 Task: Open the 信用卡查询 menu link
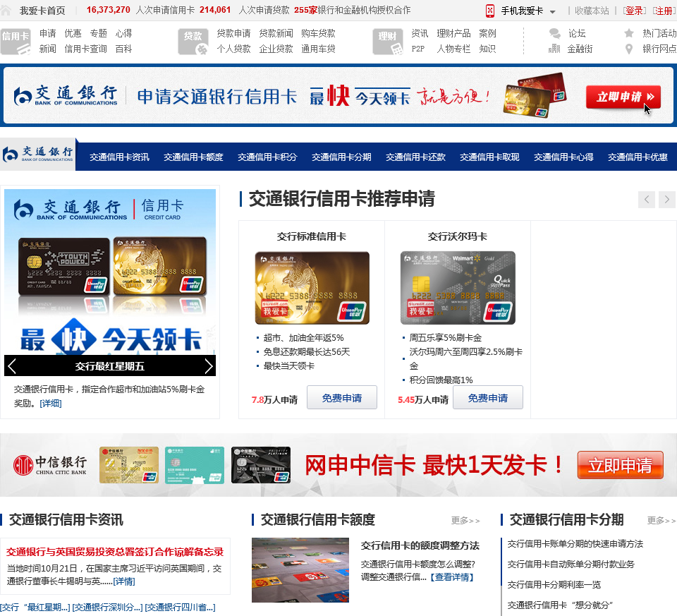click(85, 49)
